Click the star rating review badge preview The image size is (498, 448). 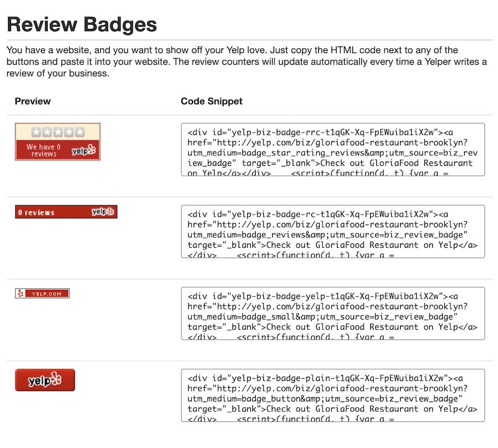click(x=58, y=141)
